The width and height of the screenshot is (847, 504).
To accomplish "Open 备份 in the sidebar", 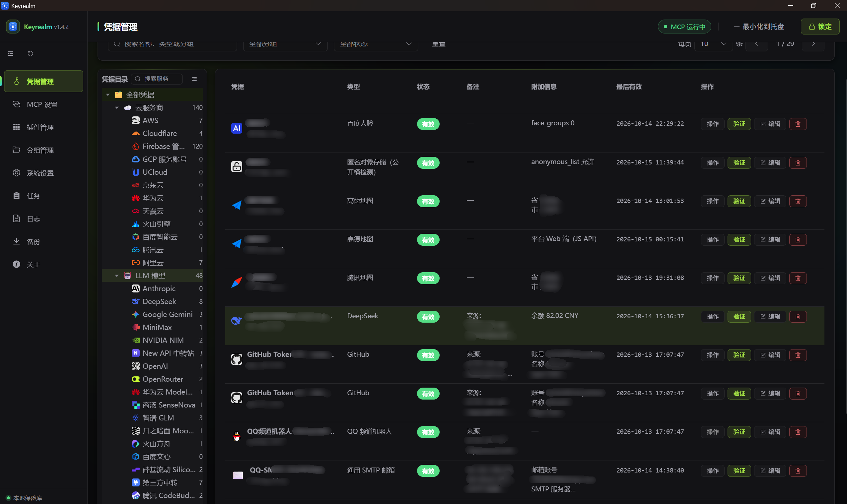I will tap(43, 241).
